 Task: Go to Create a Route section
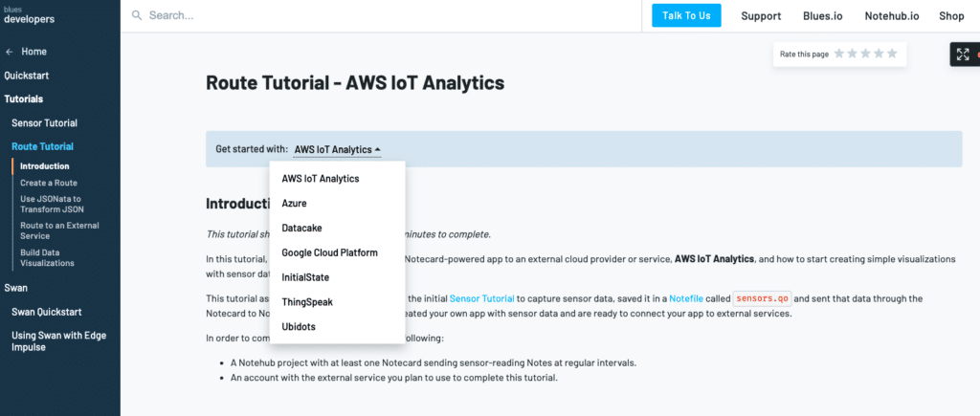(49, 183)
